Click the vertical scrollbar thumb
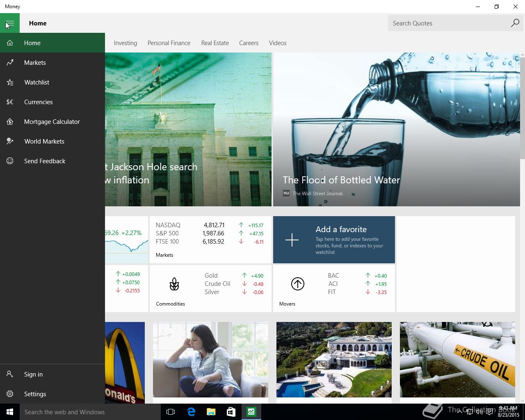Screen dimensions: 525x420 [523, 108]
